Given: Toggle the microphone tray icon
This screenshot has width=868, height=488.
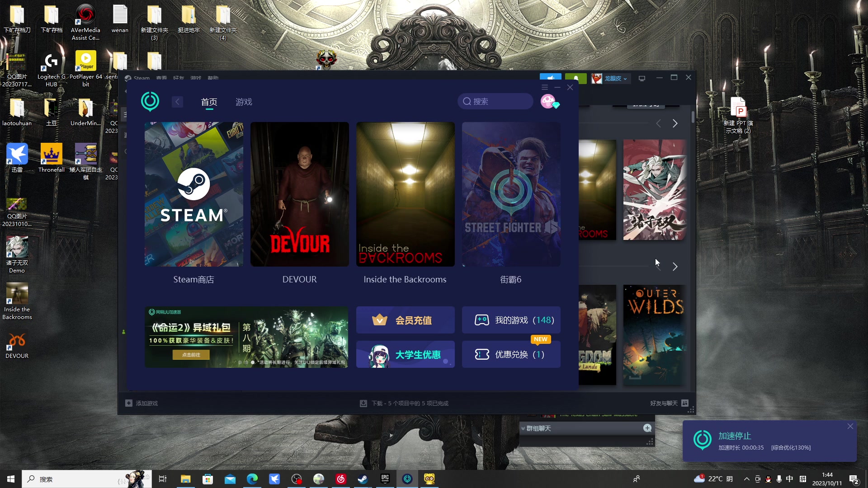Looking at the screenshot, I should (779, 479).
